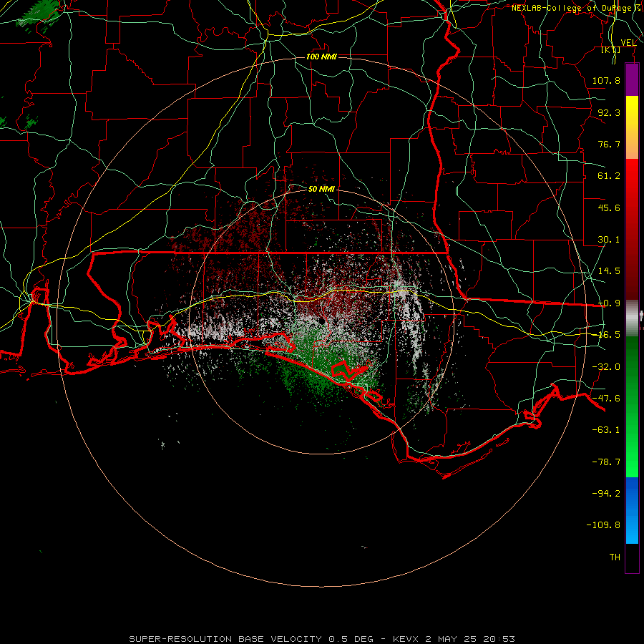Screen dimensions: 644x644
Task: Click the TH label under the scale
Action: (x=615, y=557)
